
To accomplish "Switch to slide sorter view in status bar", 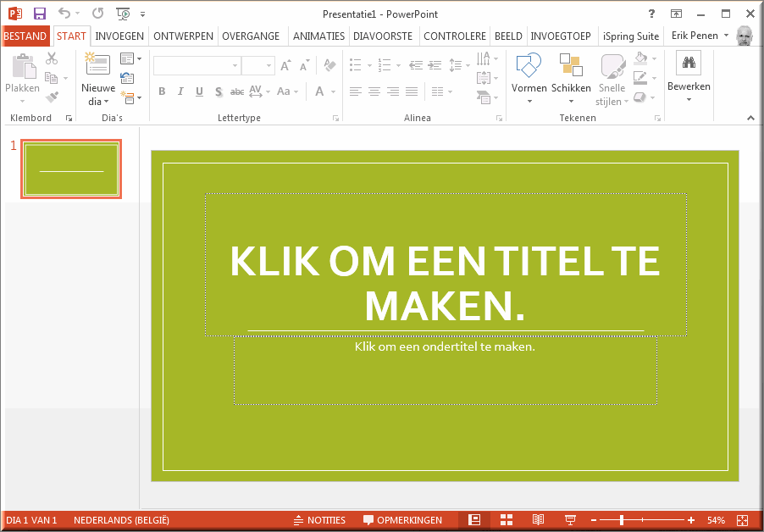I will (507, 519).
